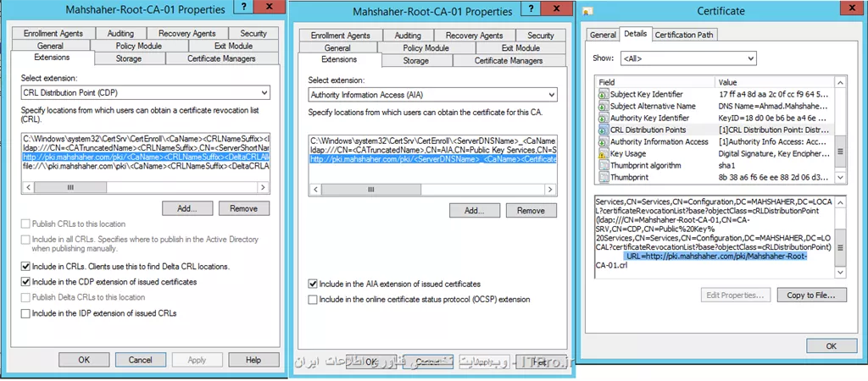Screen dimensions: 868x381
Task: Click scroll-left arrow of AIA locations list
Action: 315,190
